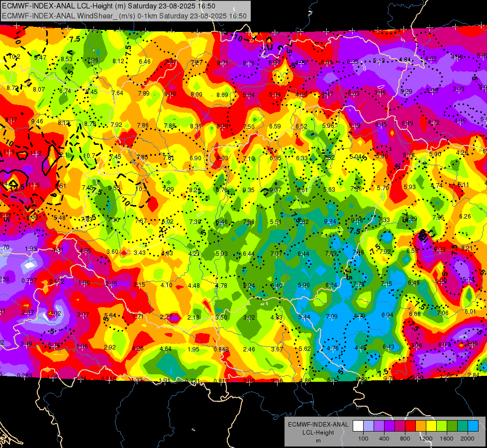Click the wind shear value 4.78
Image resolution: width=487 pixels, height=448 pixels.
(221, 285)
